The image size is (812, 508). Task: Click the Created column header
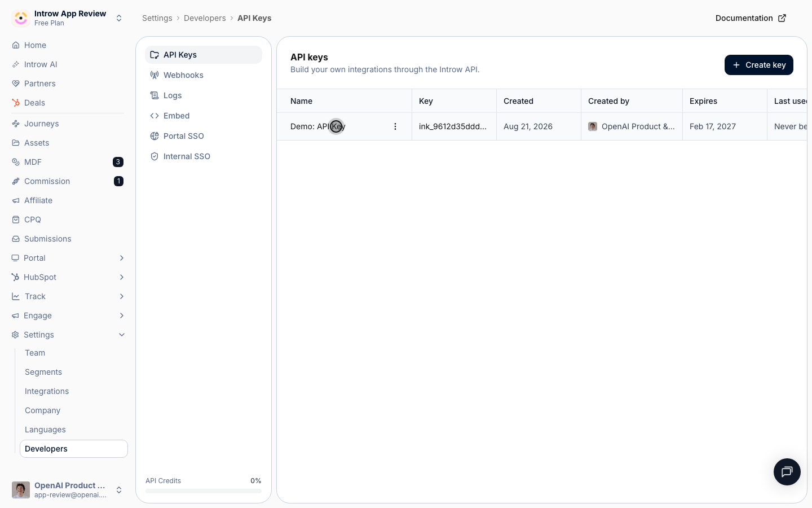(x=539, y=101)
